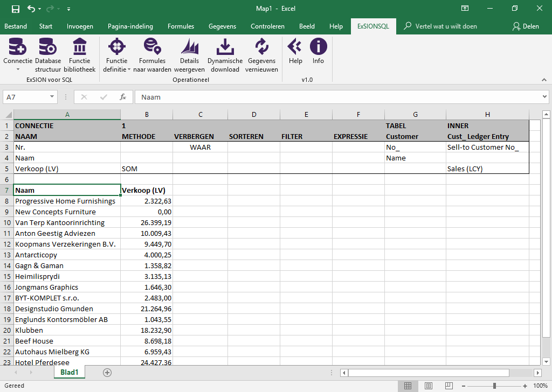
Task: Click the zoom slider handle
Action: coord(494,386)
